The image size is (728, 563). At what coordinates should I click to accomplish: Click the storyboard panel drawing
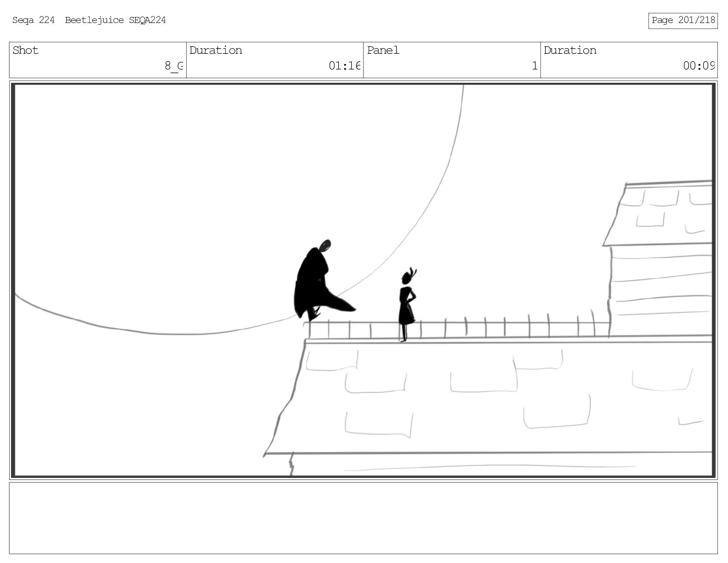(x=363, y=280)
